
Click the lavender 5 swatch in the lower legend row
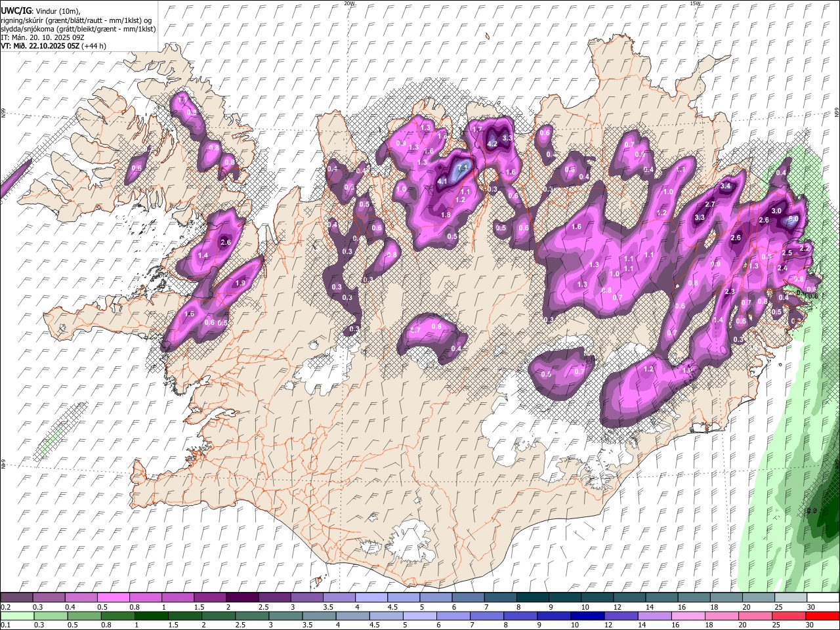pos(419,616)
